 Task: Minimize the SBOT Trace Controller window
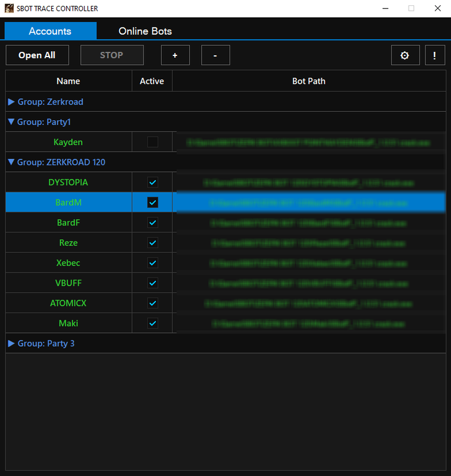[x=386, y=8]
